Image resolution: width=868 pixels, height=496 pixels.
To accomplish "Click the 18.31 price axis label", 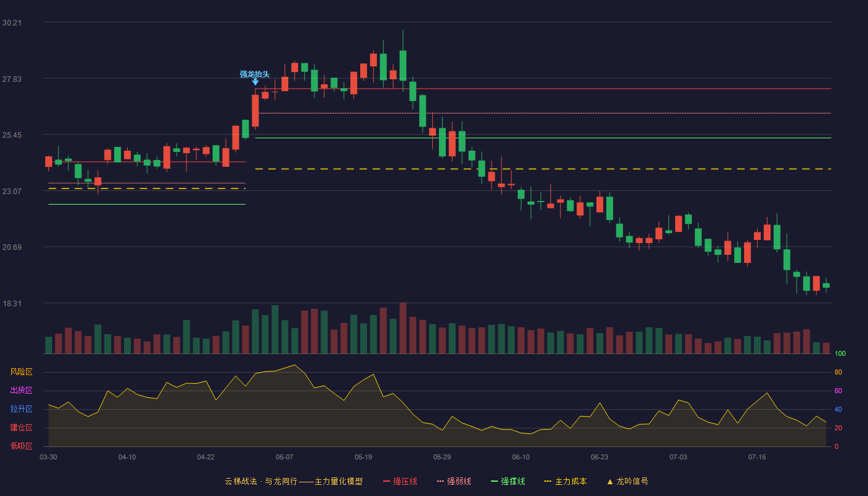I will [12, 304].
